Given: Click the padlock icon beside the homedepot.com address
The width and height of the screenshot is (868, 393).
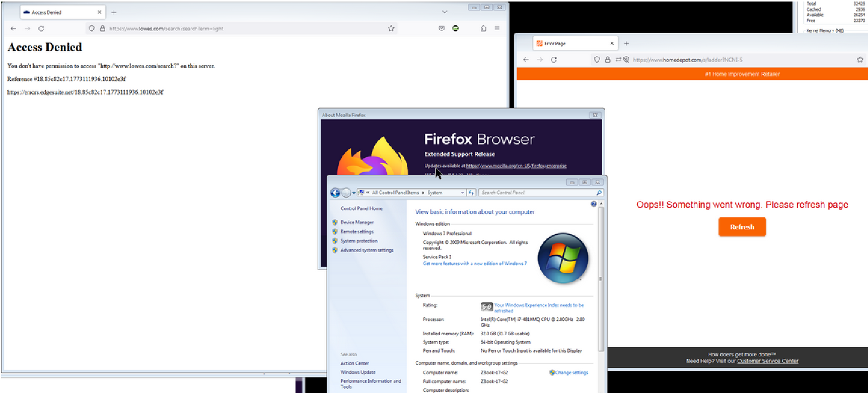Looking at the screenshot, I should coord(608,60).
